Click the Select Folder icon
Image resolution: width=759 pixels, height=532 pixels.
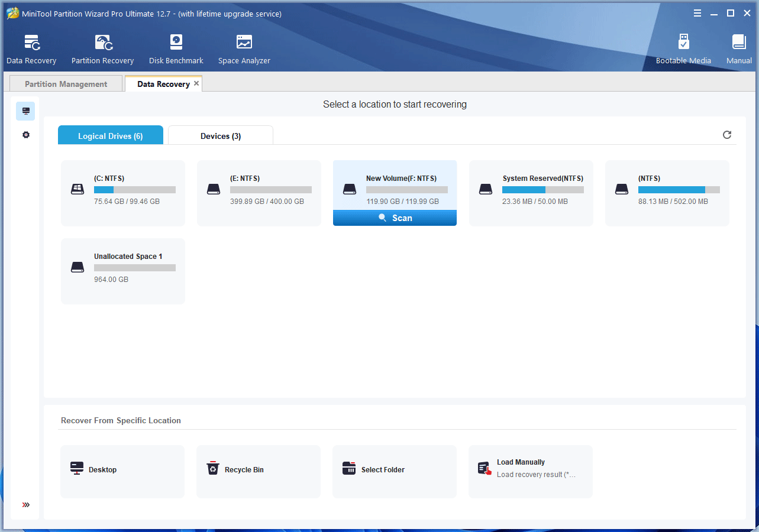(x=349, y=469)
